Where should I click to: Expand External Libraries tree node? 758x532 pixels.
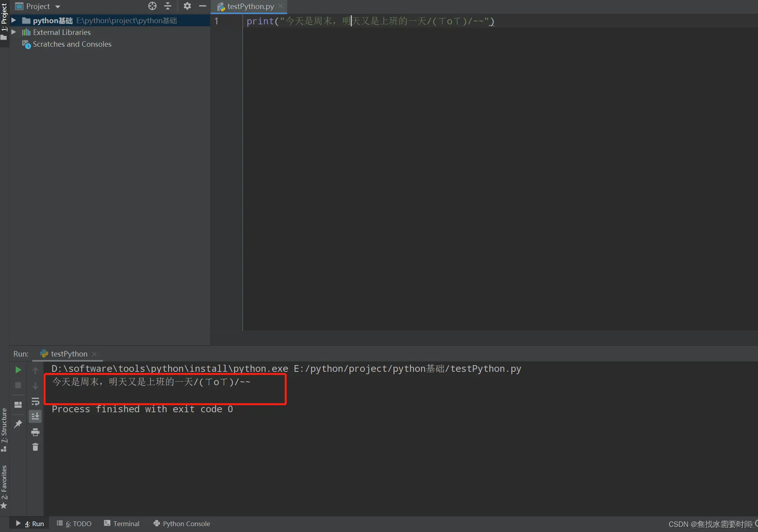click(14, 32)
